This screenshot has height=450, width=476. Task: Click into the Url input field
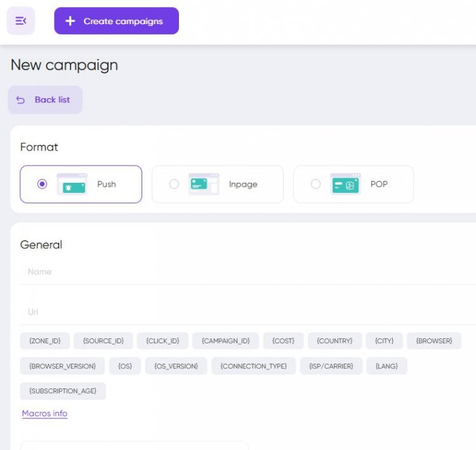click(x=248, y=312)
